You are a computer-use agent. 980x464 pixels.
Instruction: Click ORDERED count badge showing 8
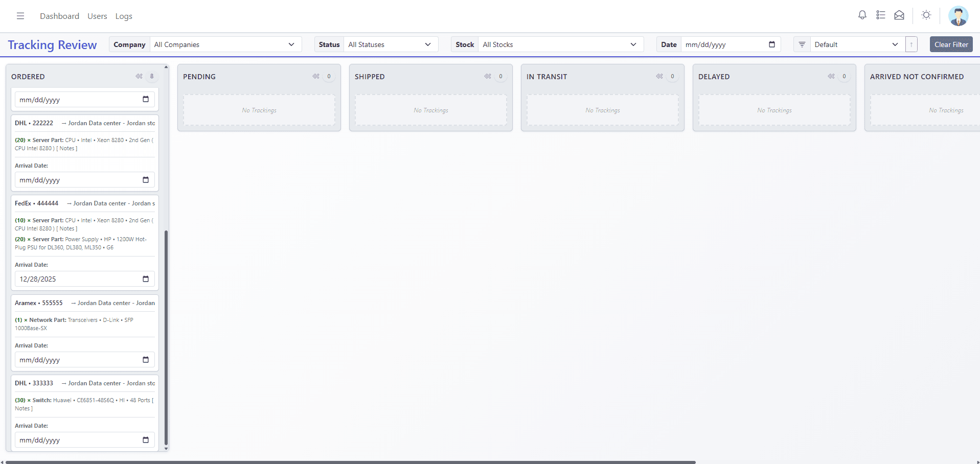click(152, 77)
